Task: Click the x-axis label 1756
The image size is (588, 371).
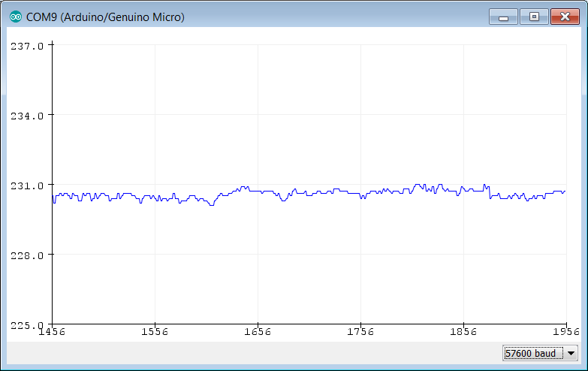Action: coord(360,332)
